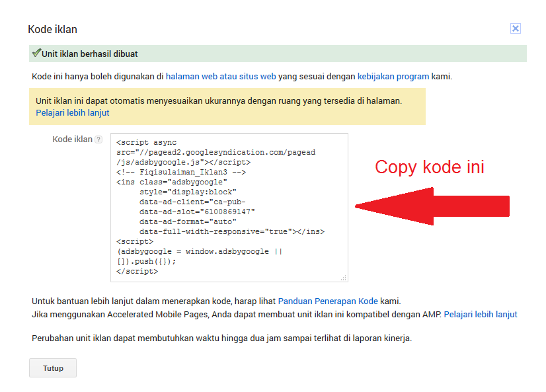The height and width of the screenshot is (392, 546).
Task: Open the kebijakan program link
Action: 393,77
